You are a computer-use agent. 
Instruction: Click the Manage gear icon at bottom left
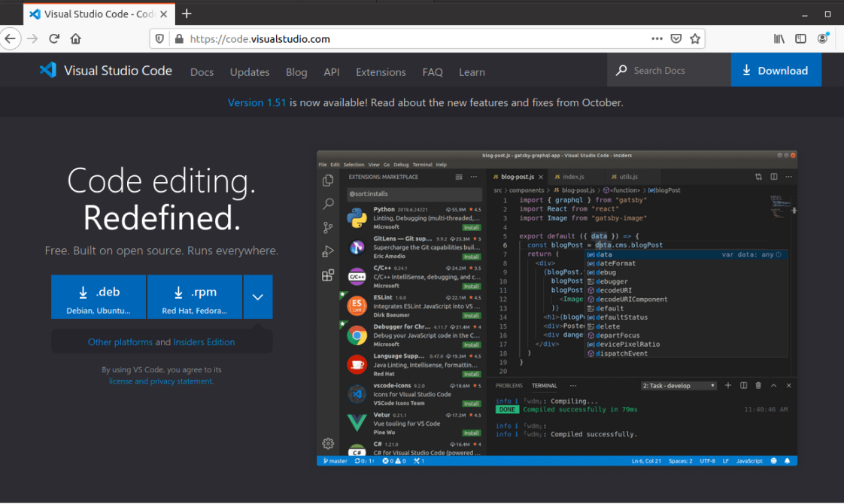(x=327, y=444)
